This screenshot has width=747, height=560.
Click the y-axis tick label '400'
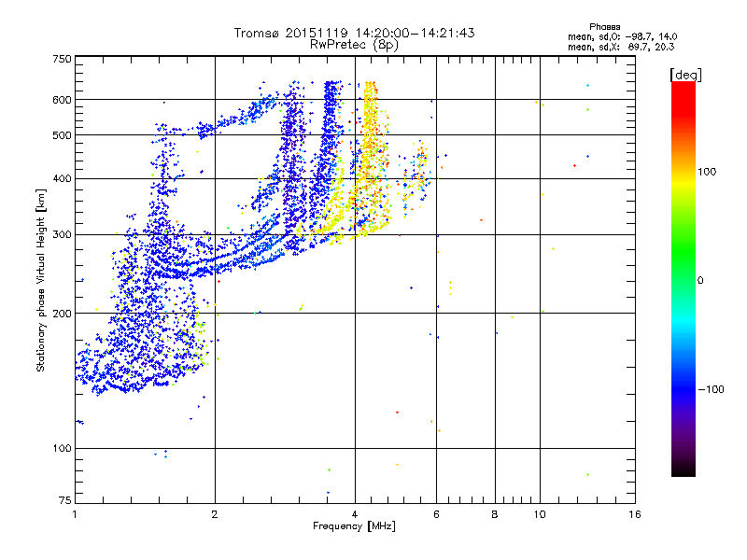(x=63, y=179)
